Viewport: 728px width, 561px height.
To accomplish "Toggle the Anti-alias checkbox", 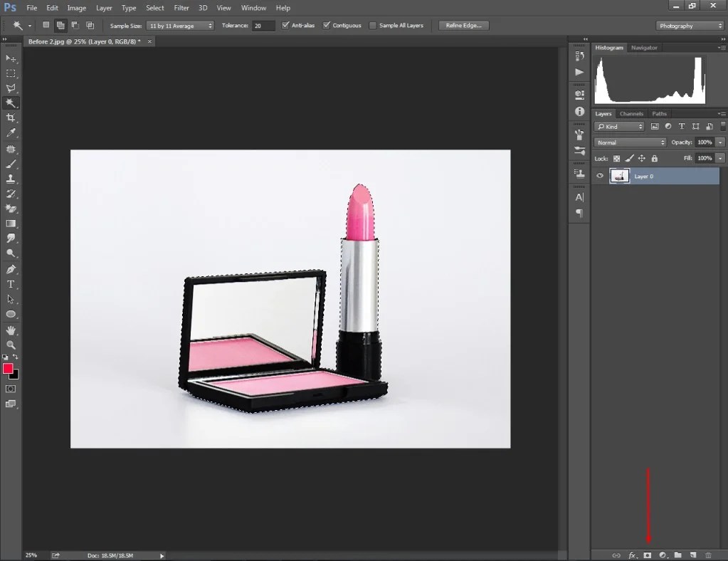I will tap(285, 25).
